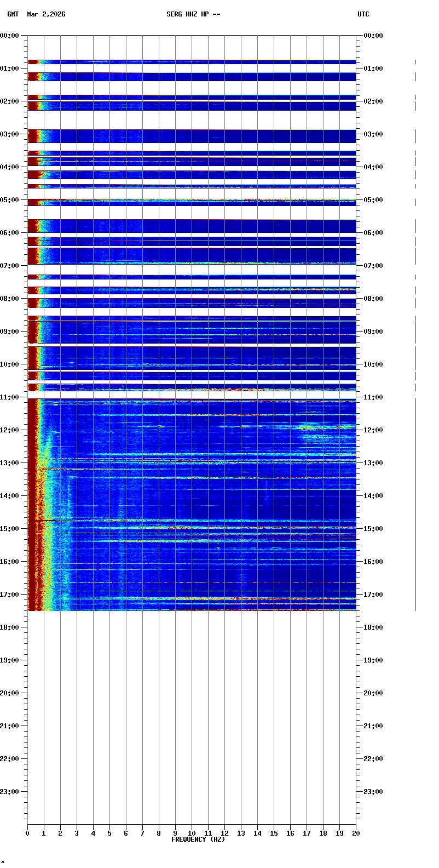Select the 17:00 label on UTC axis
439x868 pixels.
[x=373, y=595]
